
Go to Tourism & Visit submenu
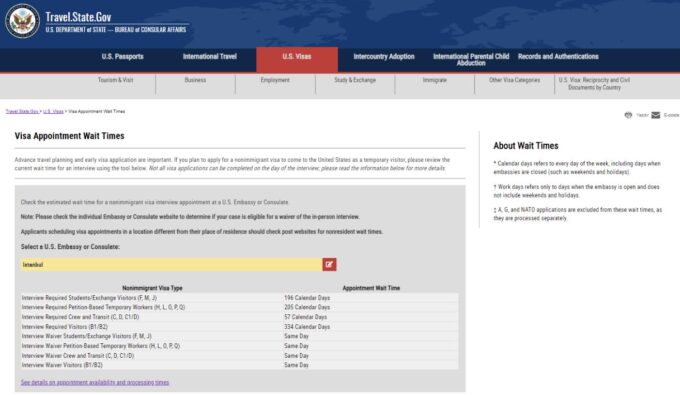pos(115,80)
